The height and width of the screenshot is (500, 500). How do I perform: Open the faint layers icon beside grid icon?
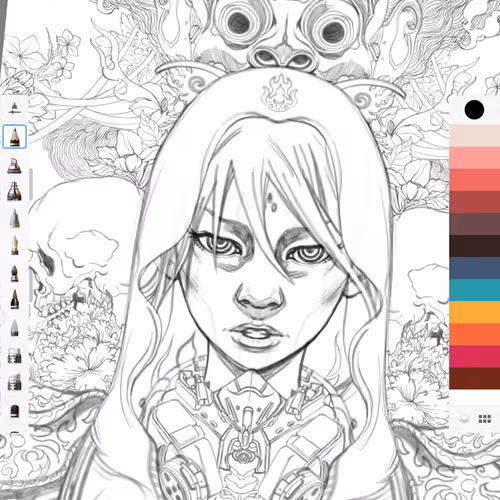464,419
